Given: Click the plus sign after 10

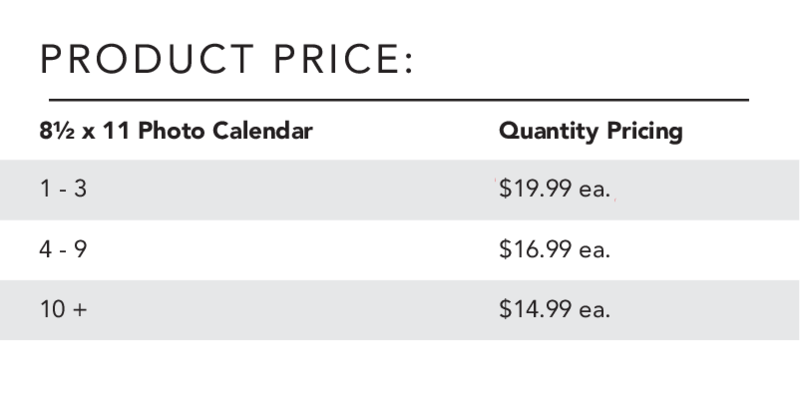Looking at the screenshot, I should (x=80, y=310).
